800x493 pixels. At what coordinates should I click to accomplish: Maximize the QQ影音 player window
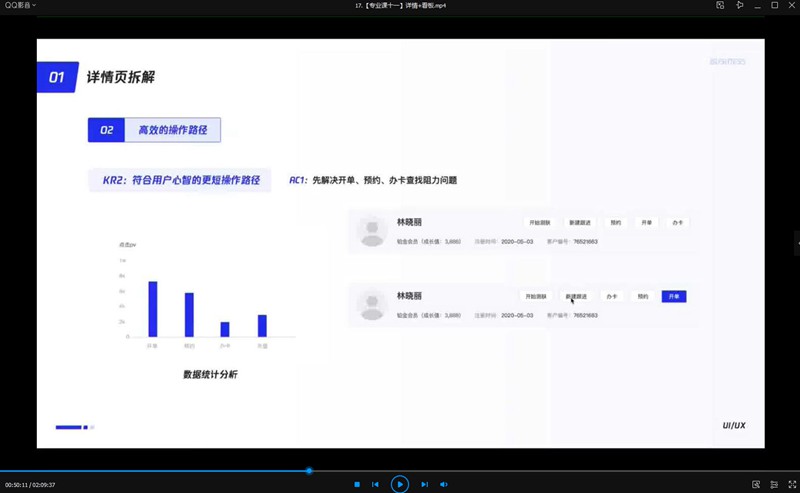774,6
